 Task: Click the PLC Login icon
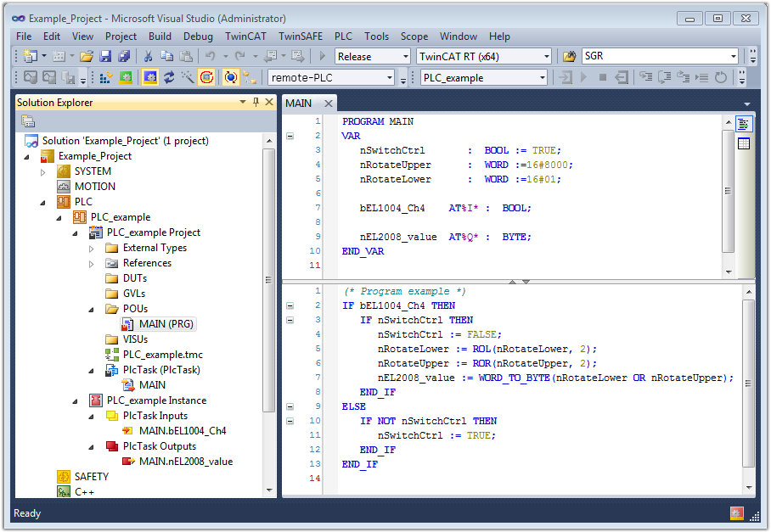click(x=565, y=77)
